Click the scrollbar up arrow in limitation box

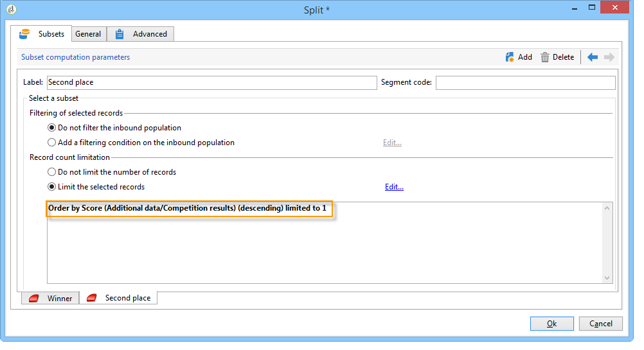[607, 208]
